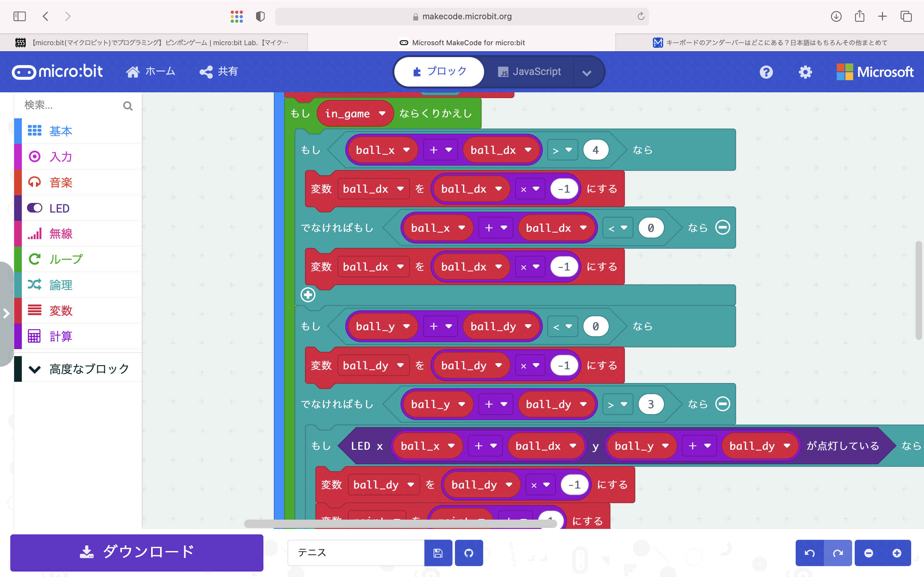Viewport: 924px width, 577px height.
Task: Zoom in the workspace with the plus icon
Action: (896, 553)
